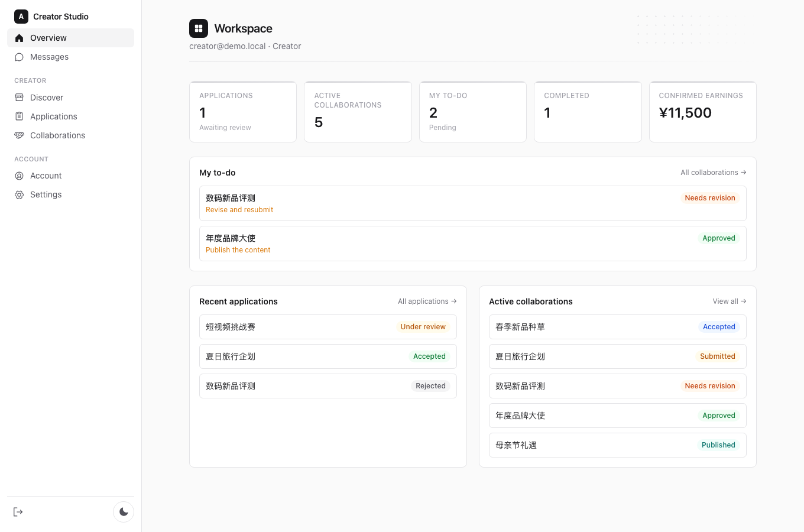Screen dimensions: 804x532
Task: Follow the All collaborations link
Action: (x=714, y=173)
